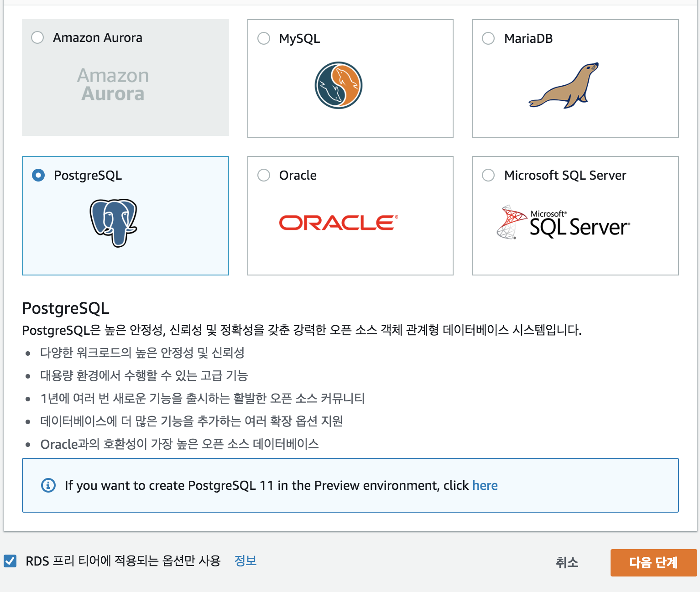Click the info circle icon in Preview notice
The width and height of the screenshot is (700, 592).
pos(48,485)
